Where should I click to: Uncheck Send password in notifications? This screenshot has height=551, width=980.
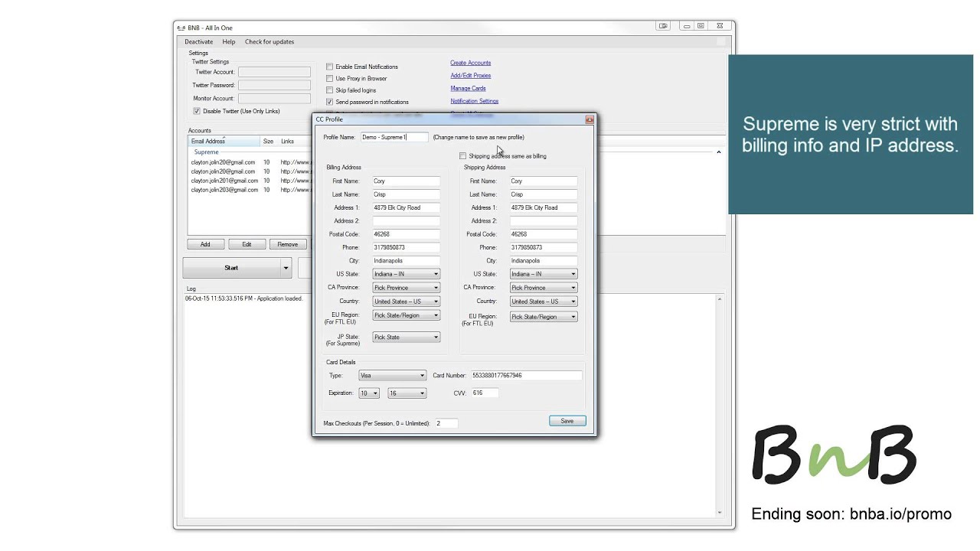click(x=330, y=102)
